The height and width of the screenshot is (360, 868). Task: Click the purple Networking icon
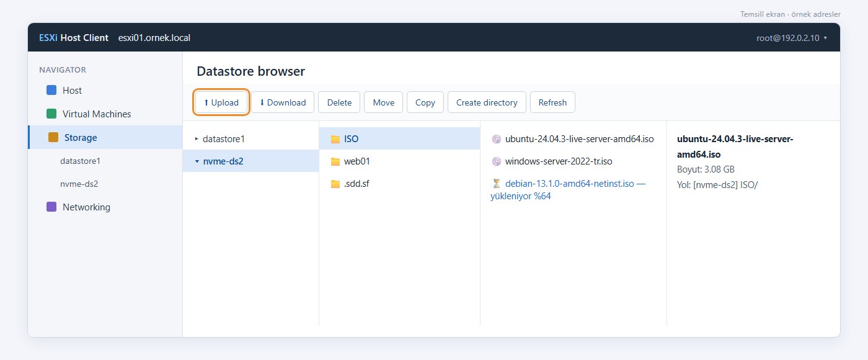point(51,207)
